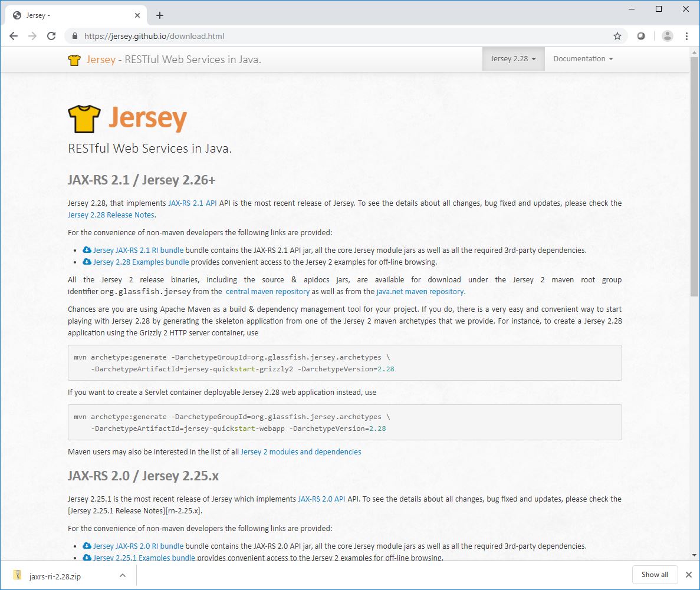This screenshot has height=590, width=700.
Task: Click 'RESTful Web Services in Java.' subtitle
Action: pos(150,148)
